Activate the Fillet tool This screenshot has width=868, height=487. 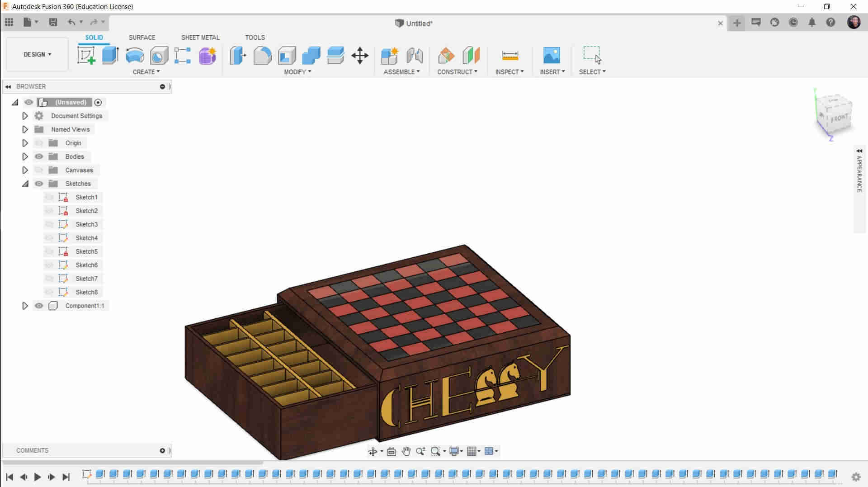[x=263, y=56]
